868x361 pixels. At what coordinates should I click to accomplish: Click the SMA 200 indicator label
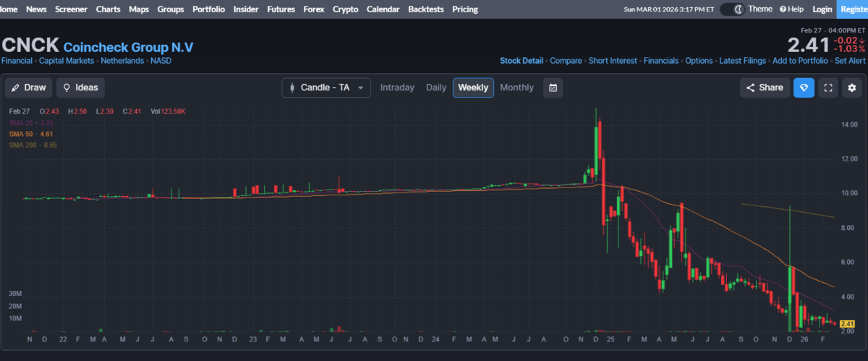33,145
